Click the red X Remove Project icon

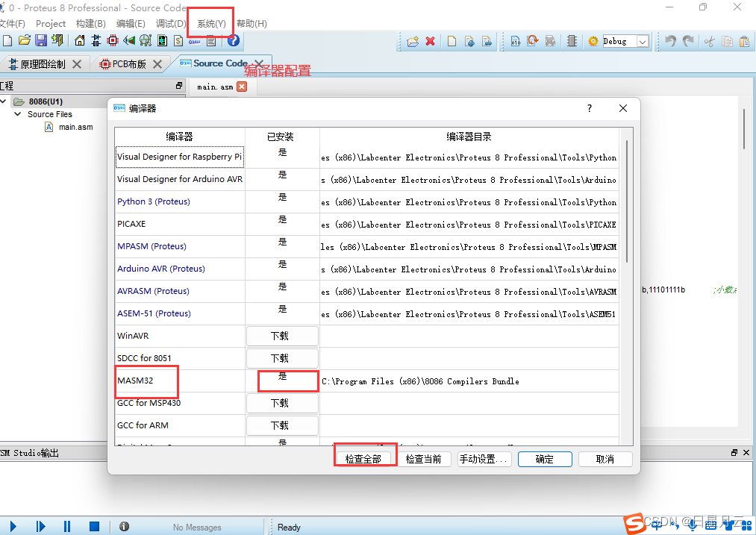(x=430, y=42)
